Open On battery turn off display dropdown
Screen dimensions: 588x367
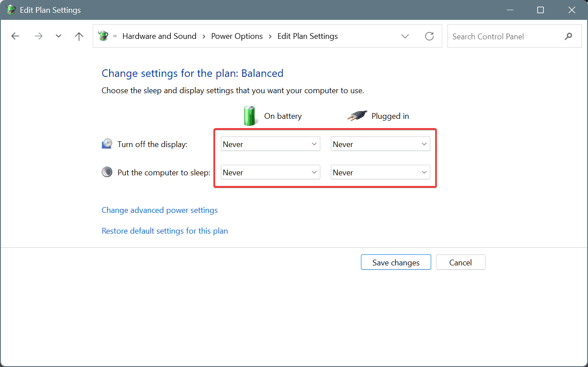coord(270,144)
